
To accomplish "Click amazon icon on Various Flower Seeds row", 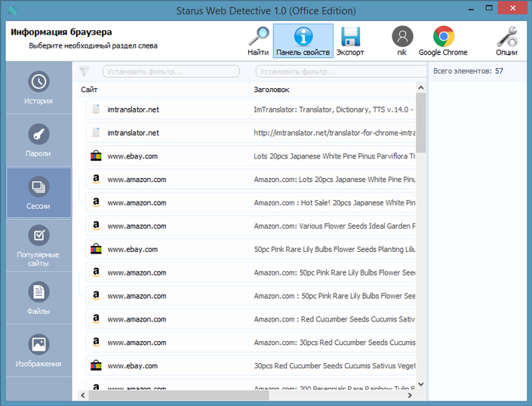I will click(96, 226).
